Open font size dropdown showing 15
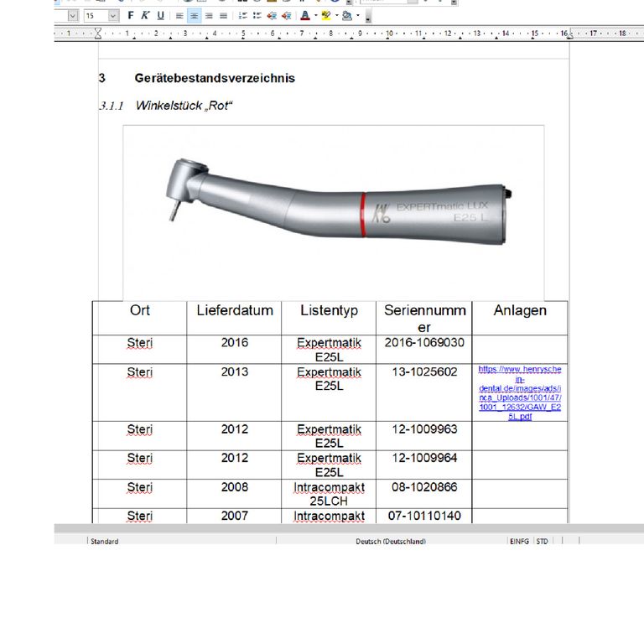644x644 pixels. click(x=113, y=16)
